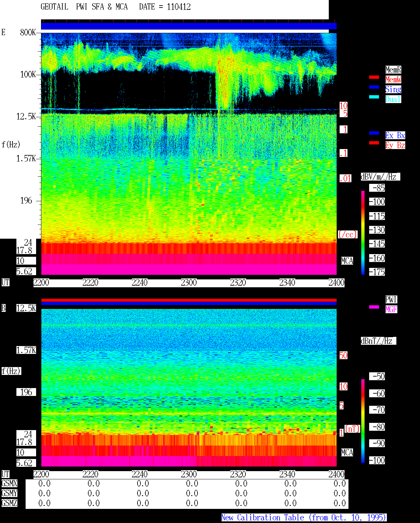Click the dBV/m/√Hz electric field color bar
This screenshot has height=523, width=420.
(x=363, y=232)
